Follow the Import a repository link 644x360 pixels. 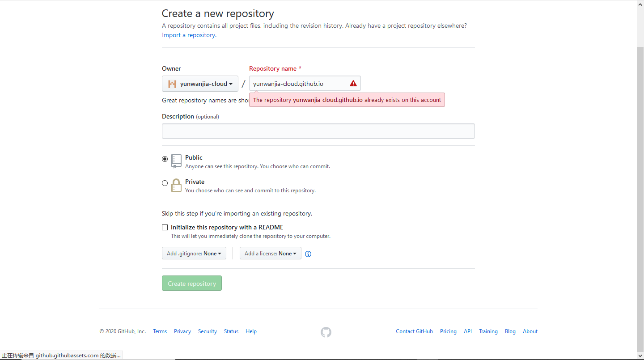coord(189,35)
